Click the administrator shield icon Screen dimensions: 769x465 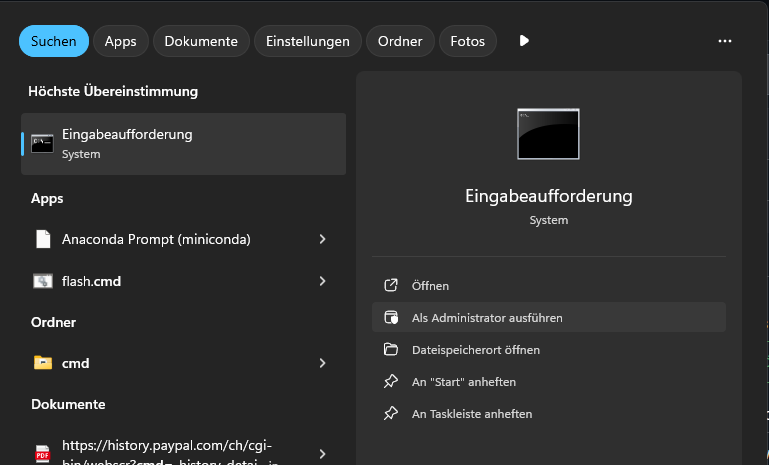point(391,317)
